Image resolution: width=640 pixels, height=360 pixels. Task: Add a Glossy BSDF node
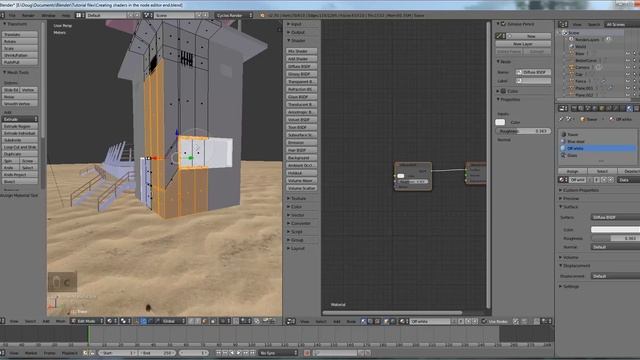[302, 74]
